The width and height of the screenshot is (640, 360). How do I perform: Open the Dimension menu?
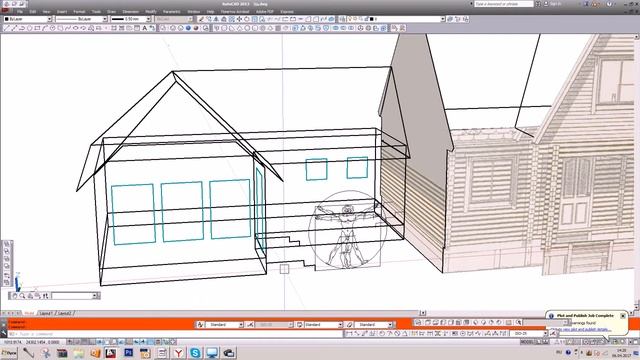pyautogui.click(x=131, y=11)
